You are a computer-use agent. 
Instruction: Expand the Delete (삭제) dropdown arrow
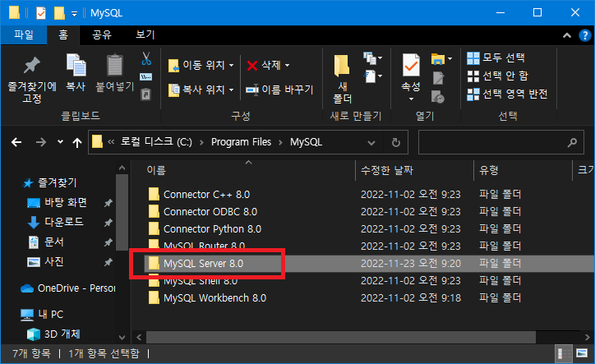click(x=288, y=65)
